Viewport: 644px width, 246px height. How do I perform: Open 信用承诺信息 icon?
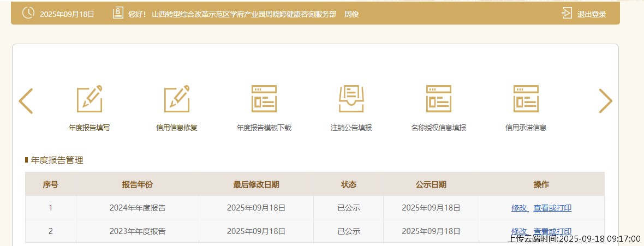[526, 99]
